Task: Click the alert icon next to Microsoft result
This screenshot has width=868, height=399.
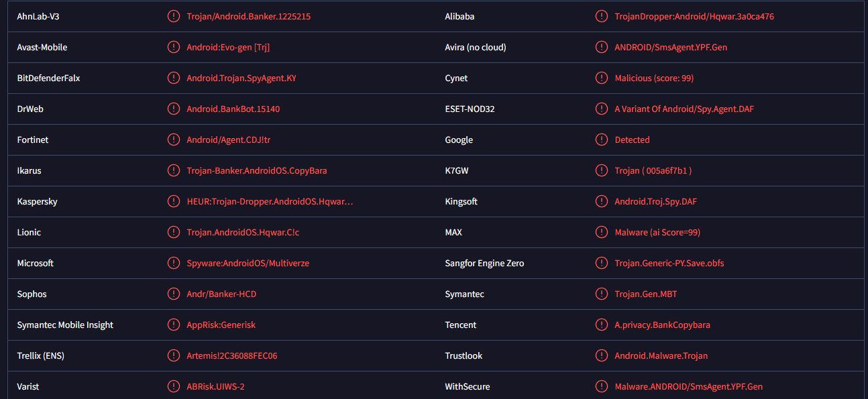Action: (x=174, y=263)
